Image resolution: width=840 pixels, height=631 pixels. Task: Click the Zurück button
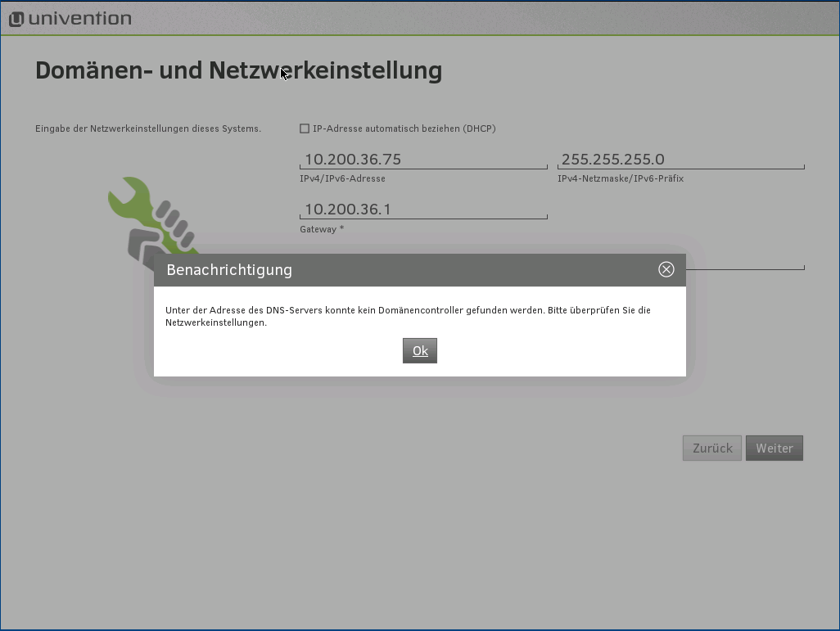point(712,448)
